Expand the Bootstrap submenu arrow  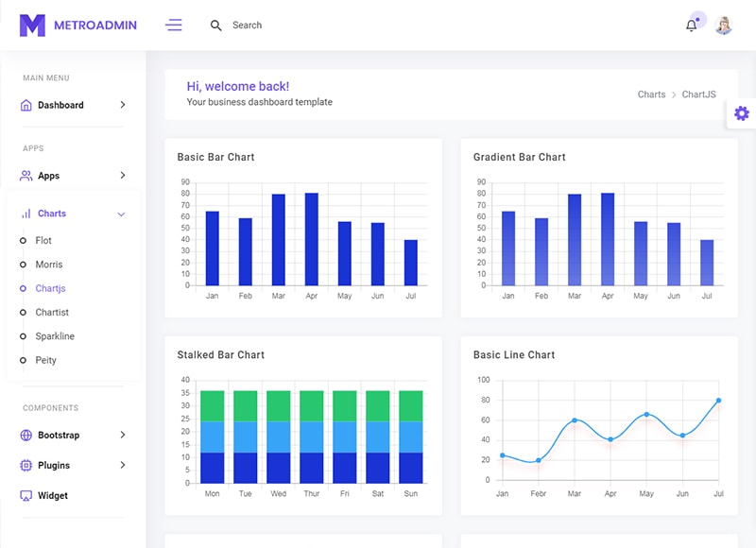(123, 436)
